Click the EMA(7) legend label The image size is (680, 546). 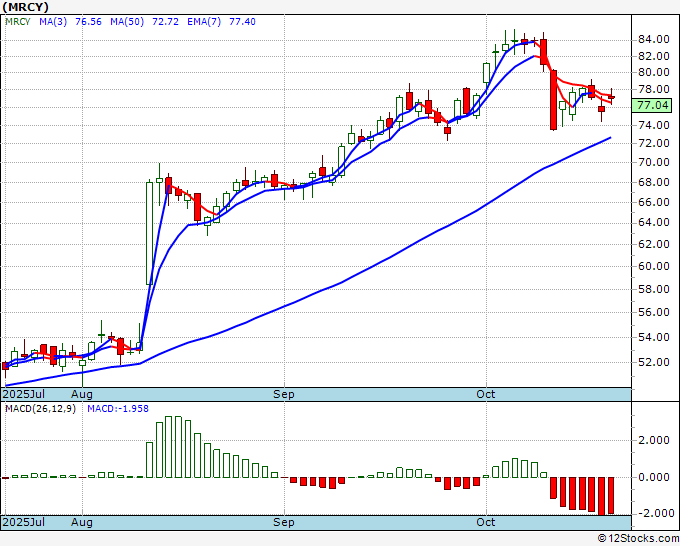point(204,22)
